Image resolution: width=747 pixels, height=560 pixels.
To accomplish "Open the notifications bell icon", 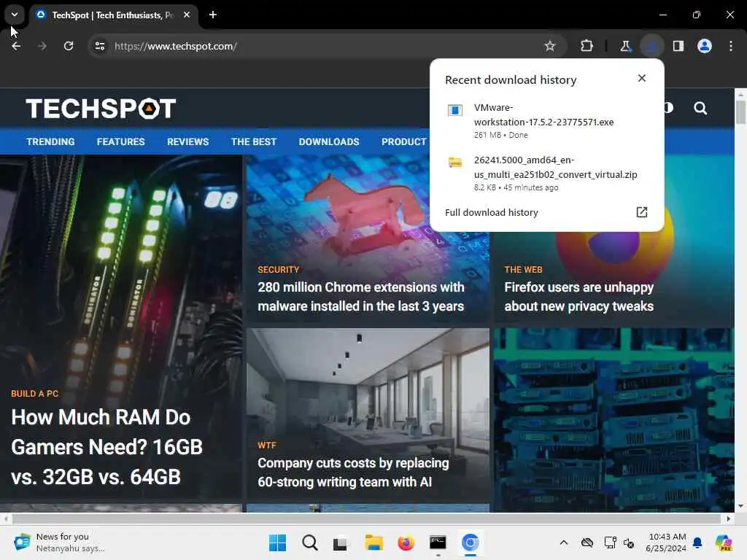I will point(697,542).
